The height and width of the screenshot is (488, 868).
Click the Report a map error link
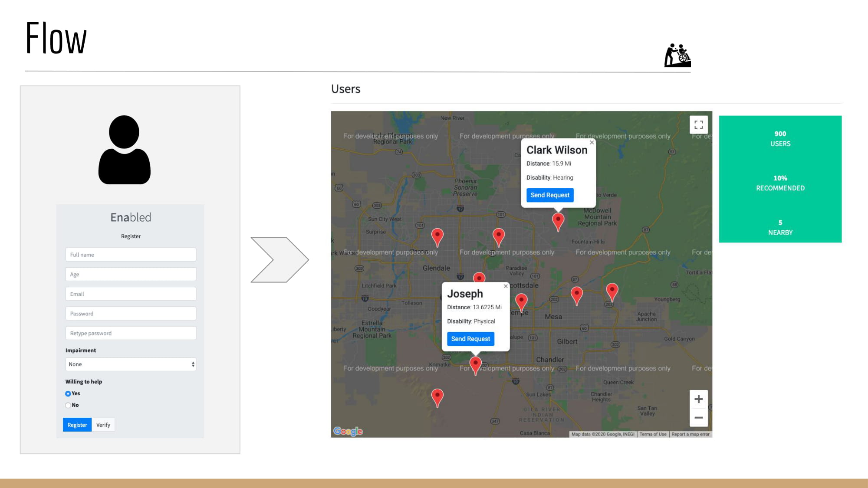coord(690,434)
